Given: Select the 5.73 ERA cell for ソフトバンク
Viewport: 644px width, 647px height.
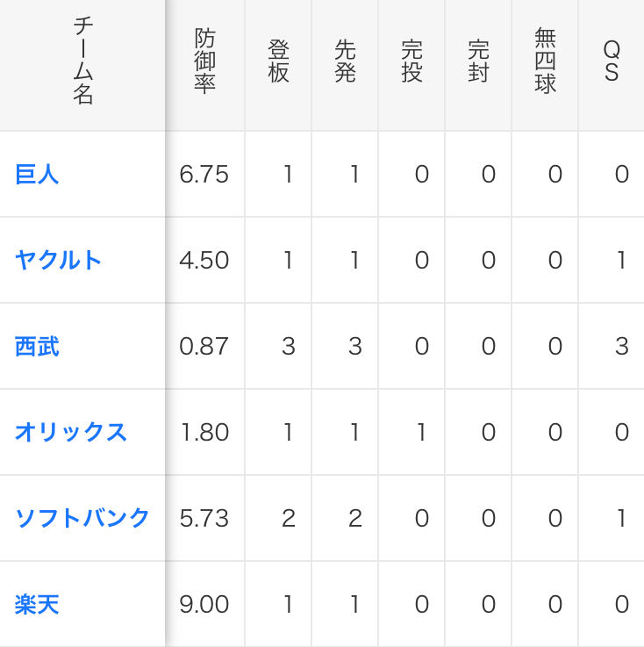Looking at the screenshot, I should [205, 518].
